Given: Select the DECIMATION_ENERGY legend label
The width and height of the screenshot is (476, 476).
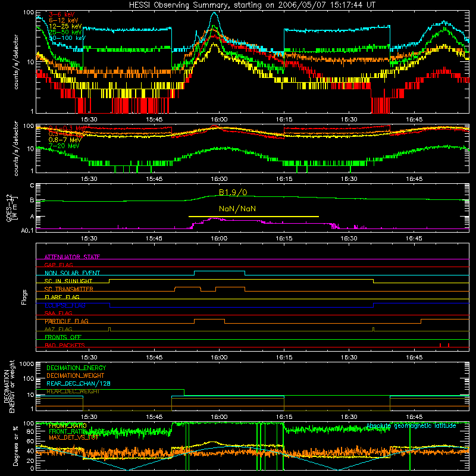Looking at the screenshot, I should (76, 368).
